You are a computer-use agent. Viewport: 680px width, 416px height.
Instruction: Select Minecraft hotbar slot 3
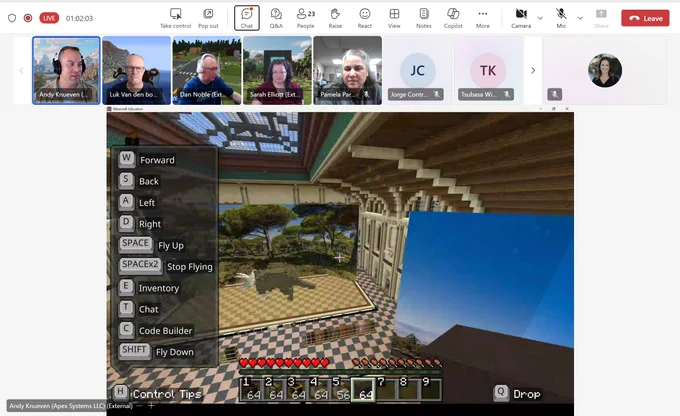coord(296,389)
